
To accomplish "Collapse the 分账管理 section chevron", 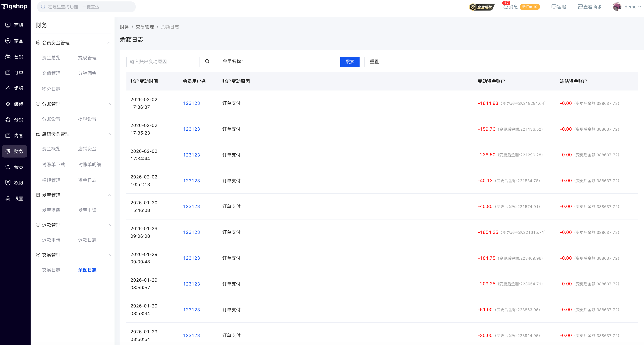I will 109,104.
